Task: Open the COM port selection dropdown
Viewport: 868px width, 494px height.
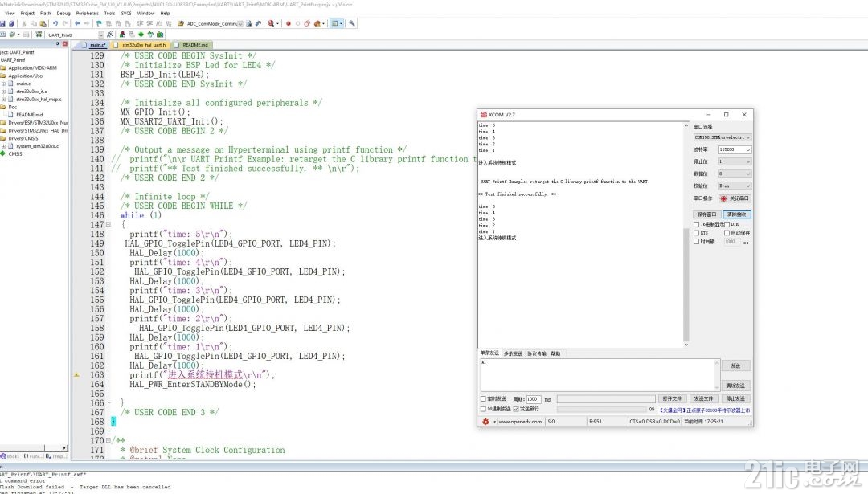Action: 723,137
